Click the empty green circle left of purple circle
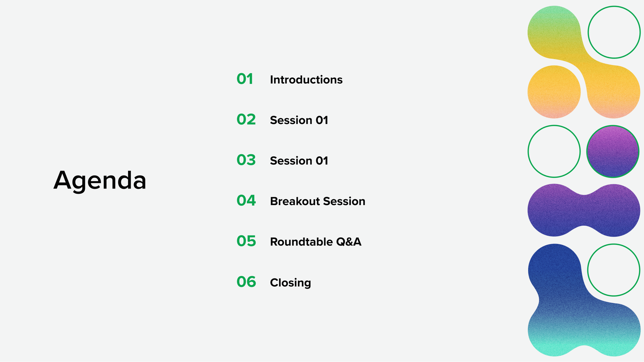The height and width of the screenshot is (362, 644). tap(554, 151)
